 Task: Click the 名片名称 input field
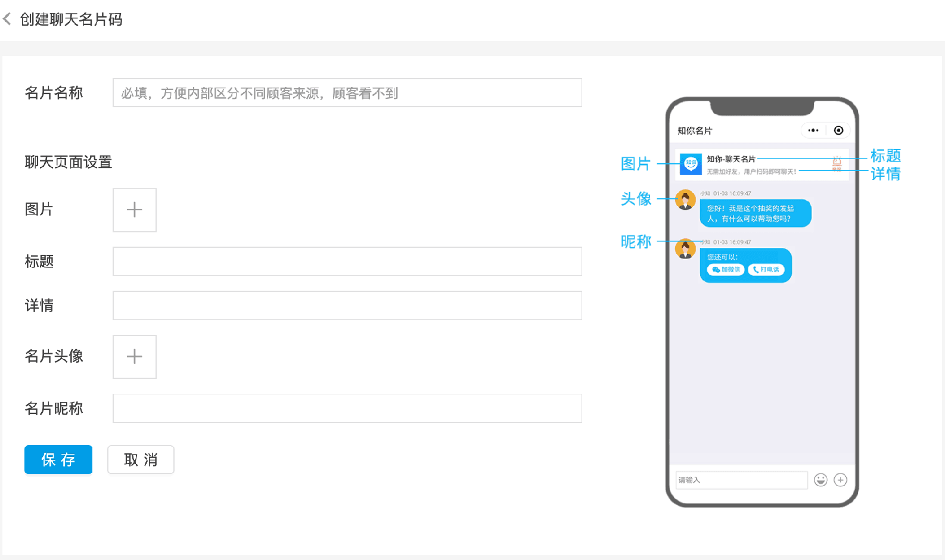(x=347, y=93)
